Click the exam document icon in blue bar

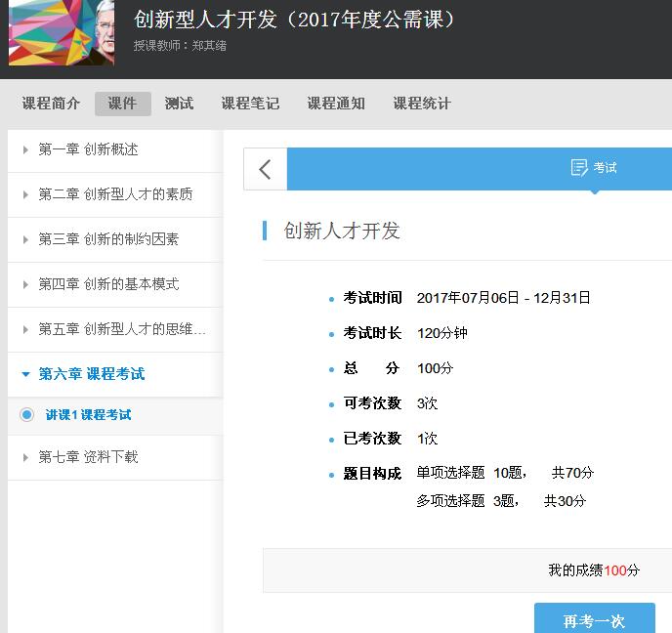579,167
